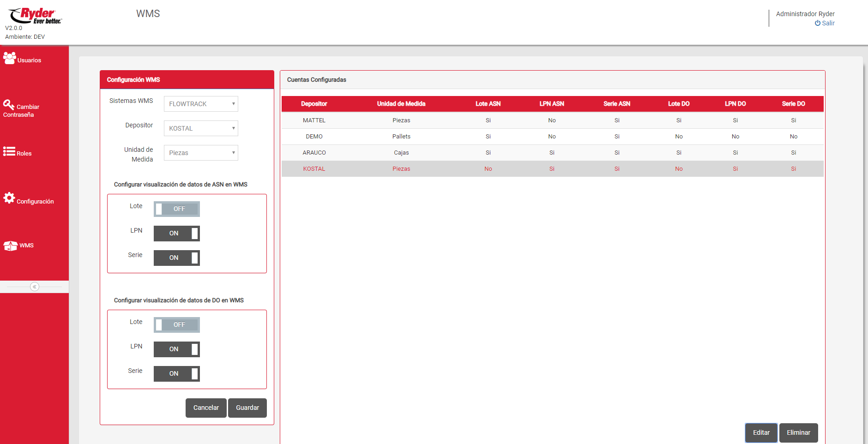Expand the Depositor dropdown showing KOSTAL

click(x=201, y=128)
